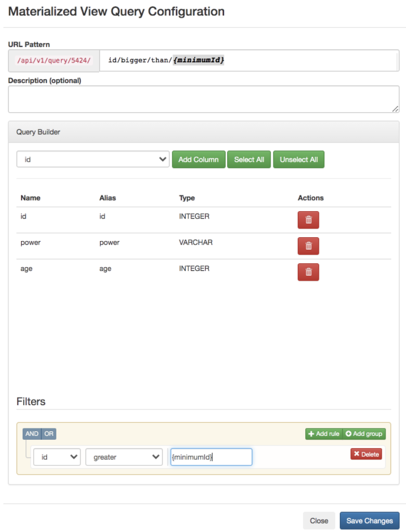
Task: Click the filter value field containing {minimumId}
Action: (211, 457)
